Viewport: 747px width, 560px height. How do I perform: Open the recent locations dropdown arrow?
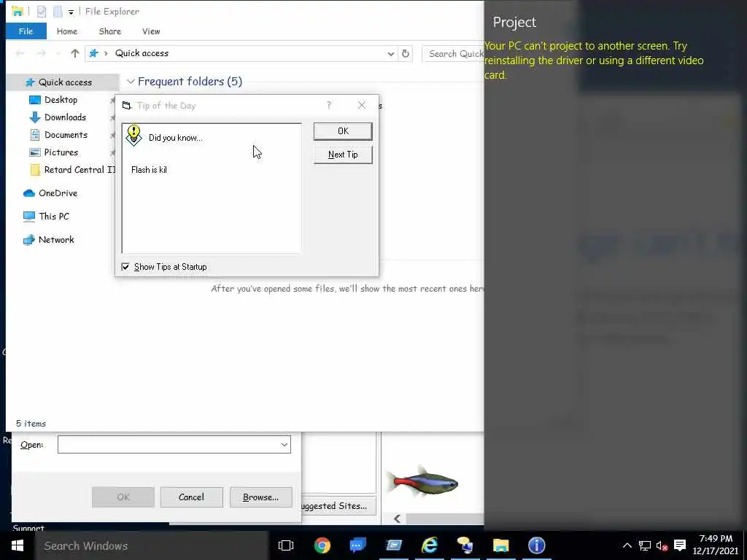point(58,54)
